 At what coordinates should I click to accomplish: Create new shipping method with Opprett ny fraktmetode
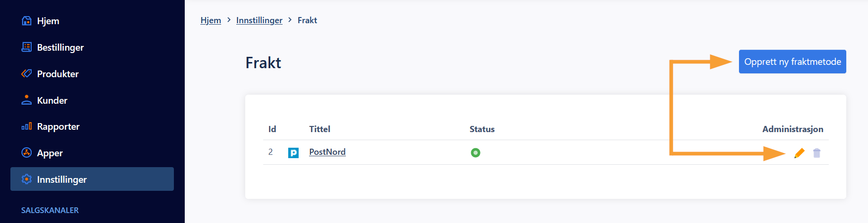coord(792,62)
